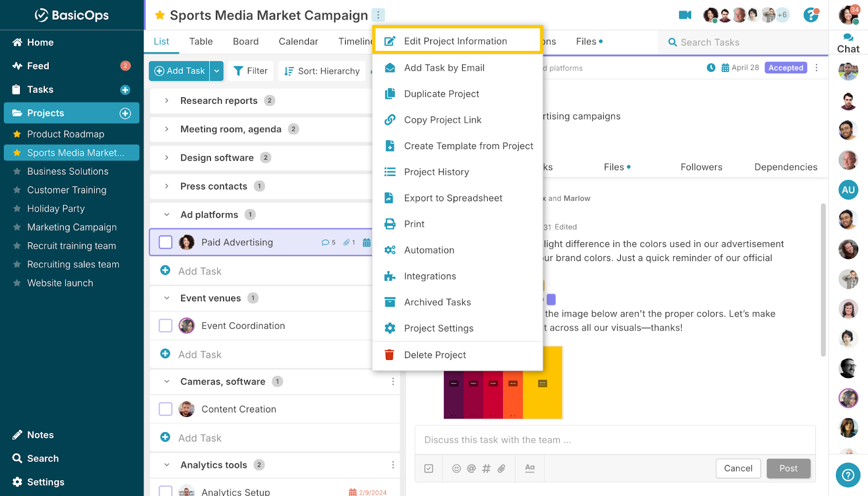Click plus icon next to Projects
Image resolution: width=868 pixels, height=496 pixels.
coord(125,113)
